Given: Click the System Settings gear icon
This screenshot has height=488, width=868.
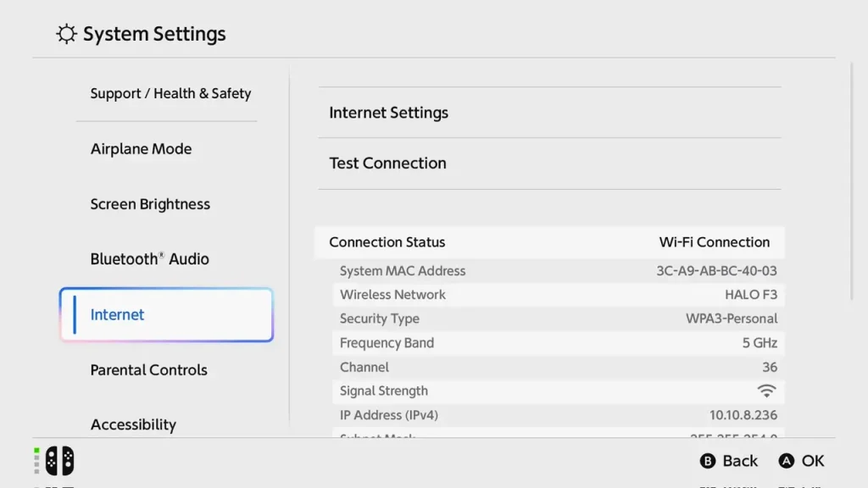Looking at the screenshot, I should [x=66, y=34].
